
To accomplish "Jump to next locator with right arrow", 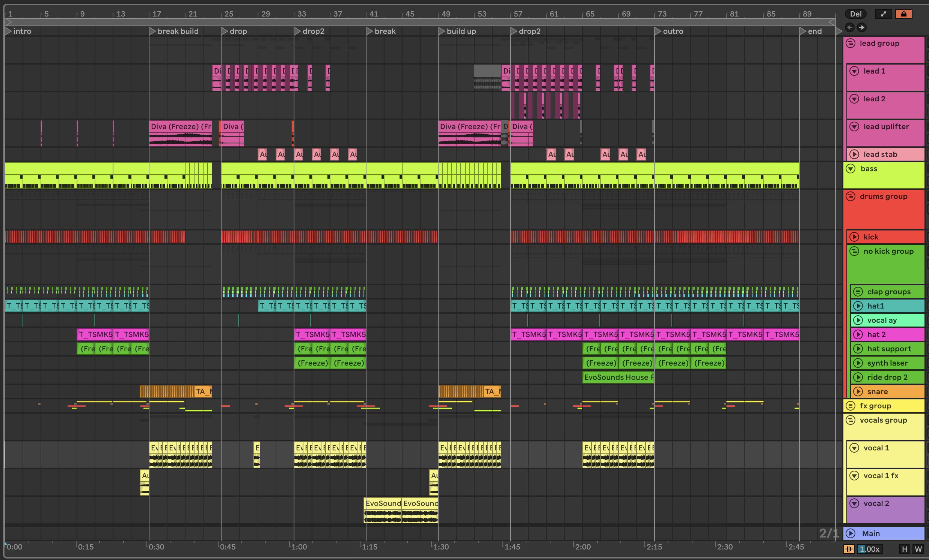I will click(x=861, y=27).
